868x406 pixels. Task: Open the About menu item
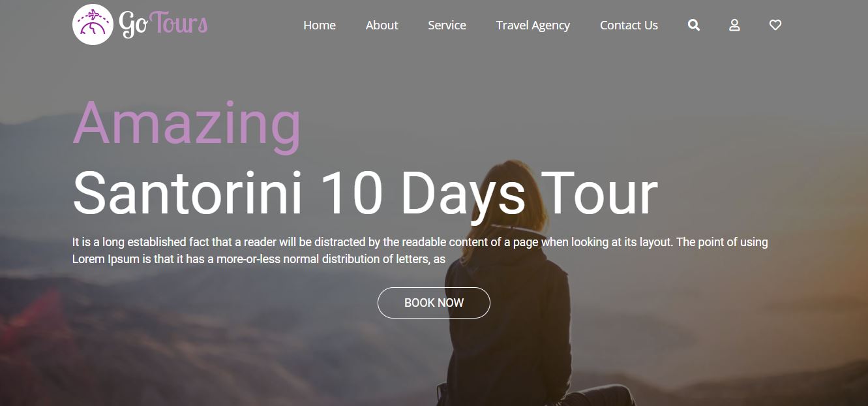pos(382,25)
